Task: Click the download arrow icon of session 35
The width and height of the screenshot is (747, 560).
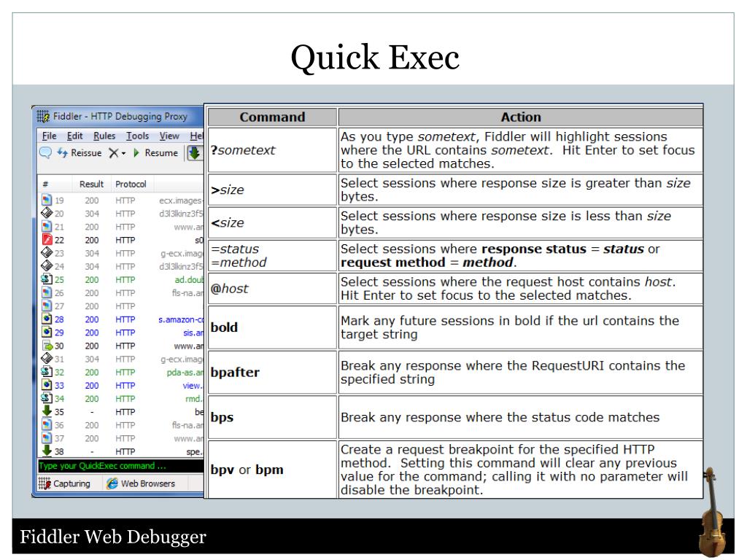Action: 46,411
